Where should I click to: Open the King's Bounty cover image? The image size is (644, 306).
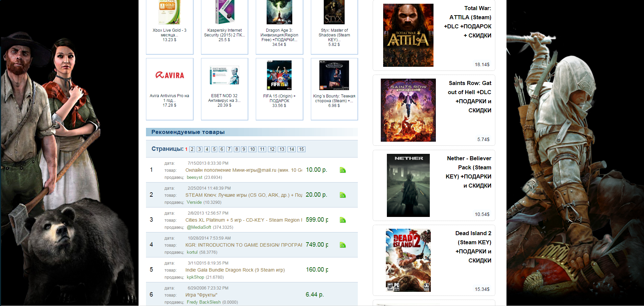pyautogui.click(x=334, y=75)
